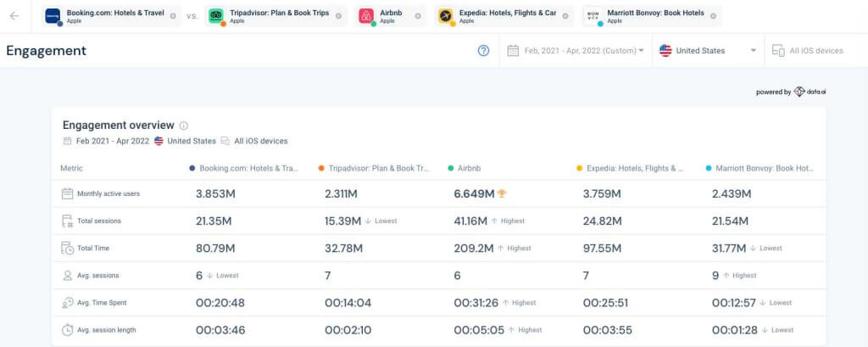Click the calendar icon in date picker
Viewport: 868px width, 347px height.
pos(513,50)
